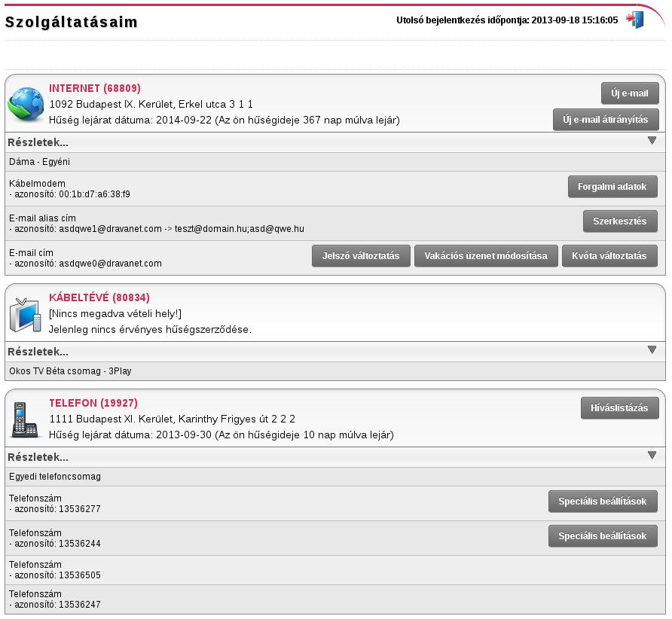The width and height of the screenshot is (672, 619).
Task: Click the Részletek... label under Telefon
Action: pos(38,457)
